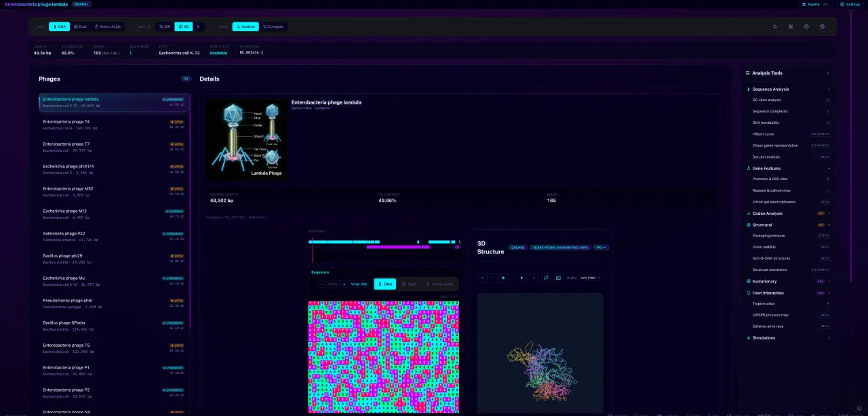Open the Quality dropdown in 3D Structure
This screenshot has width=868, height=416.
[589, 278]
